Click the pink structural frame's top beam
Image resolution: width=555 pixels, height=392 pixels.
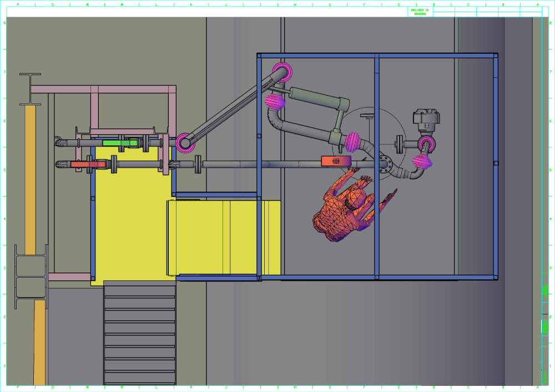point(103,89)
